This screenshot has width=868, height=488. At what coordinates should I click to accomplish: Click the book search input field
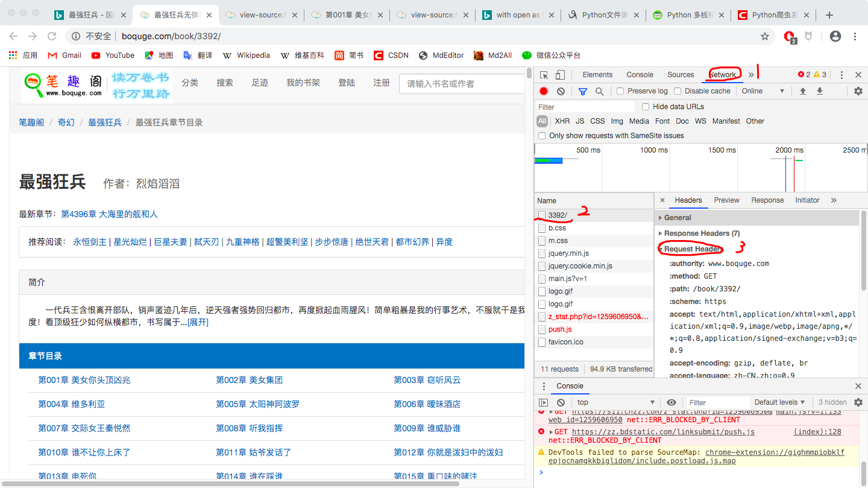coord(462,84)
